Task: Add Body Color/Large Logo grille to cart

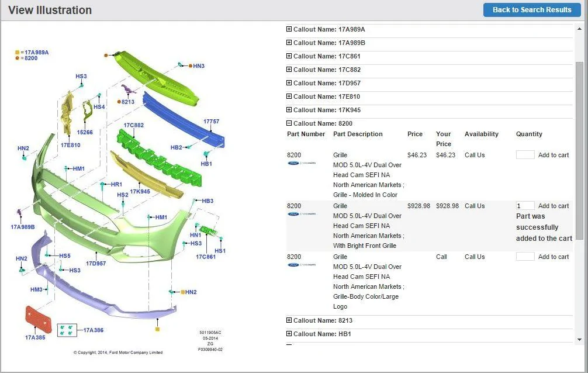Action: click(554, 257)
